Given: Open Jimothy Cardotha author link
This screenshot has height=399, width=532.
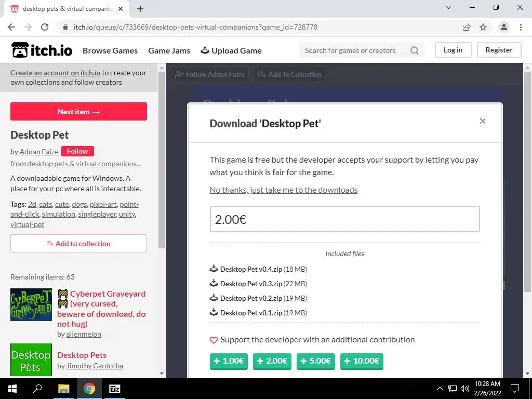Looking at the screenshot, I should click(95, 366).
